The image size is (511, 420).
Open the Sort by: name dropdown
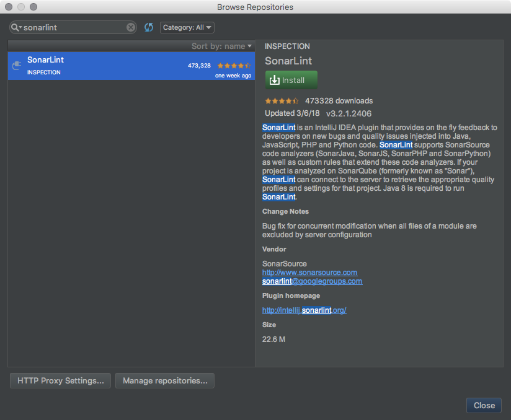[x=221, y=46]
